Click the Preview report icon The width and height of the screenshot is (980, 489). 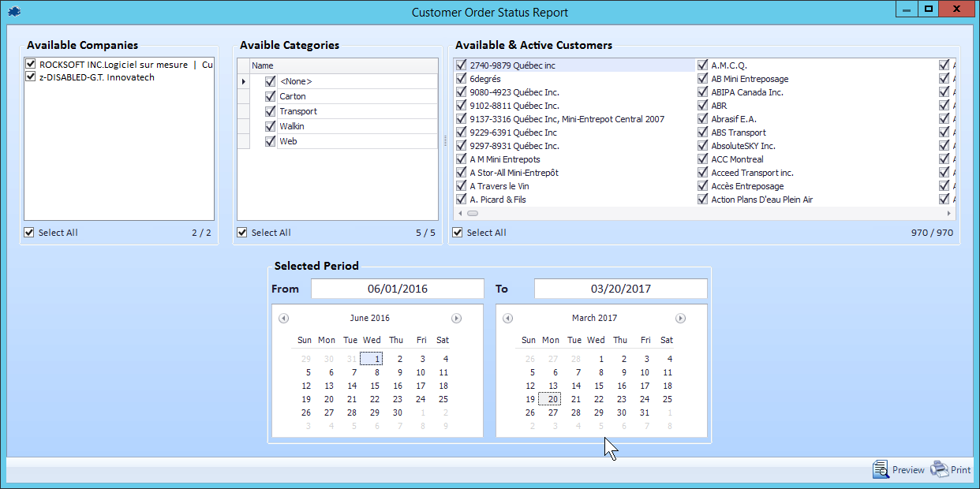(x=881, y=469)
